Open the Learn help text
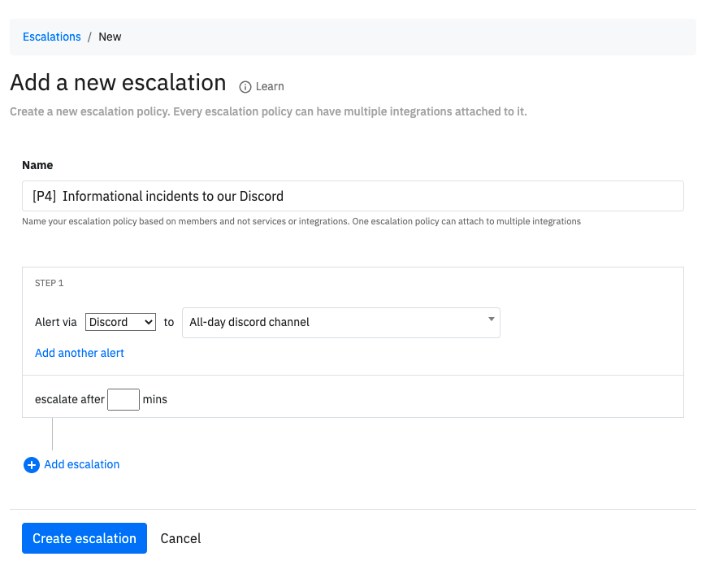This screenshot has height=587, width=728. pyautogui.click(x=270, y=87)
